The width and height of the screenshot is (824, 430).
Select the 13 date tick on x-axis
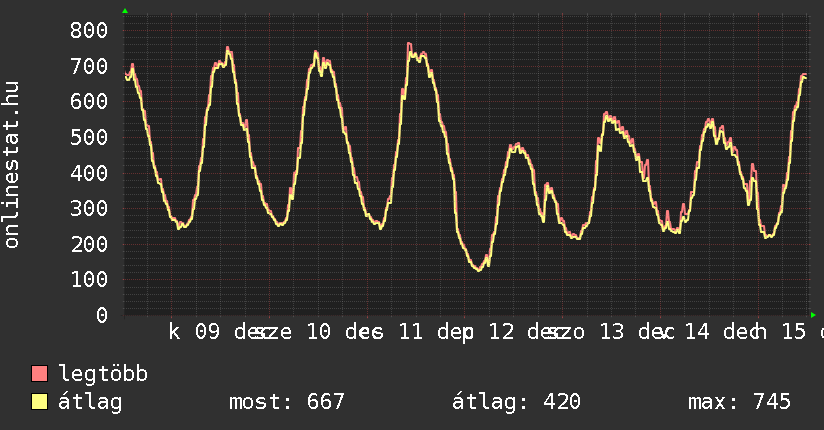point(613,332)
